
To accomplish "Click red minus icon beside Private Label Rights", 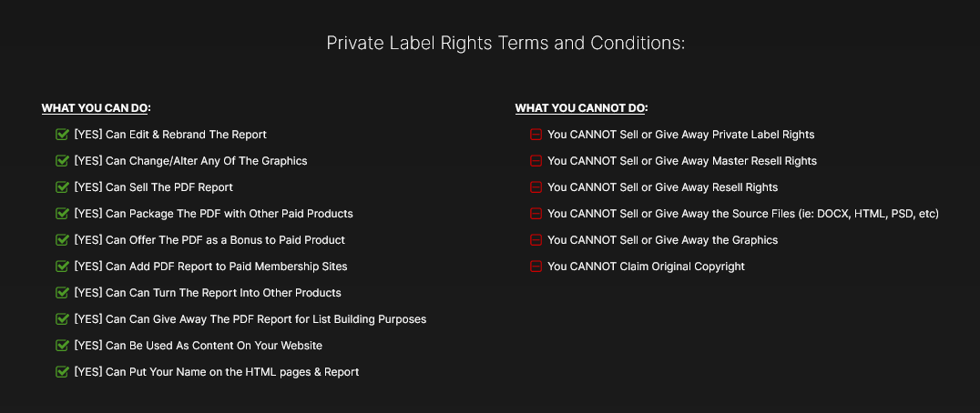I will (536, 135).
